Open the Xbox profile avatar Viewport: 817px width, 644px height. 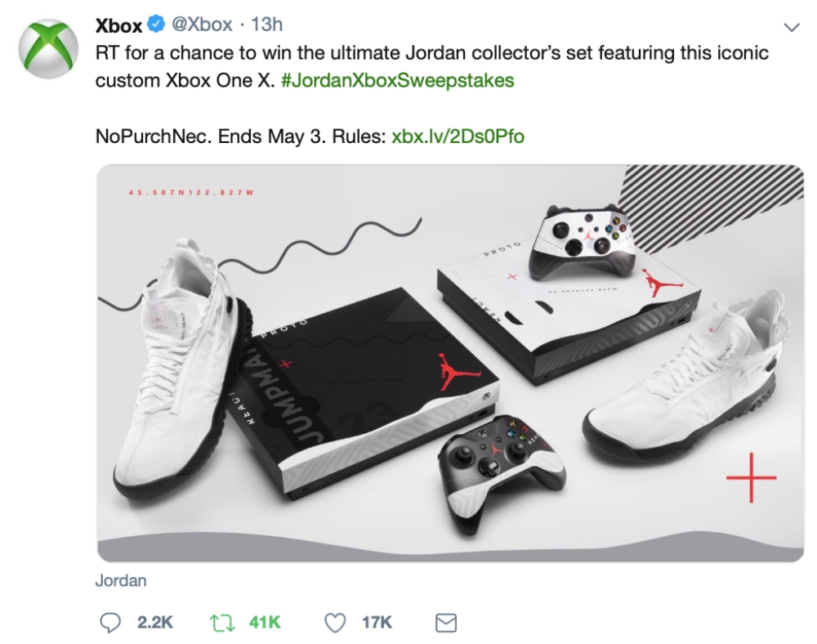coord(48,48)
